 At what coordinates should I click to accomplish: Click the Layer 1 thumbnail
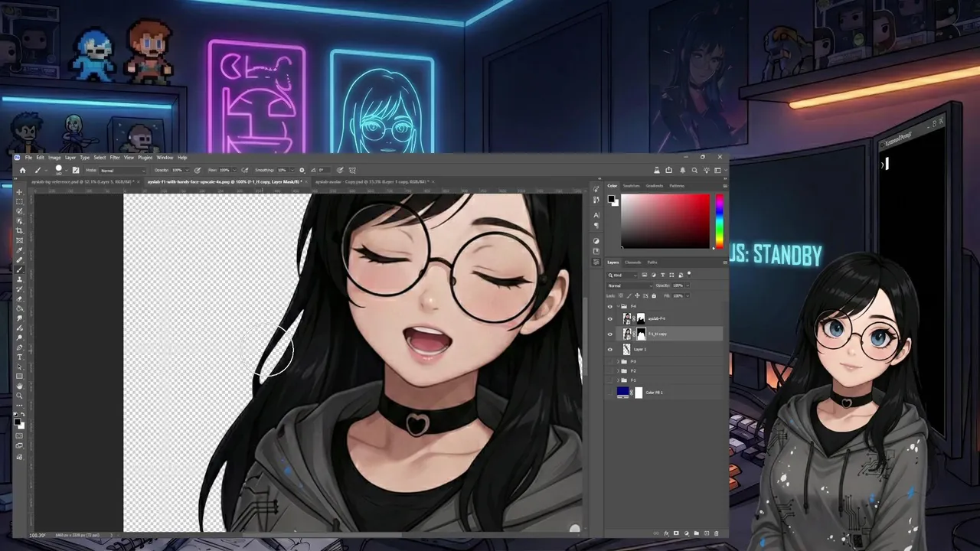pos(626,350)
